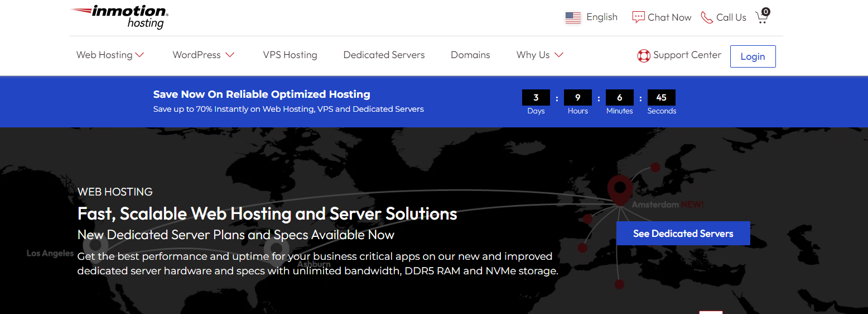Open the shopping cart icon
The image size is (868, 314).
click(761, 17)
